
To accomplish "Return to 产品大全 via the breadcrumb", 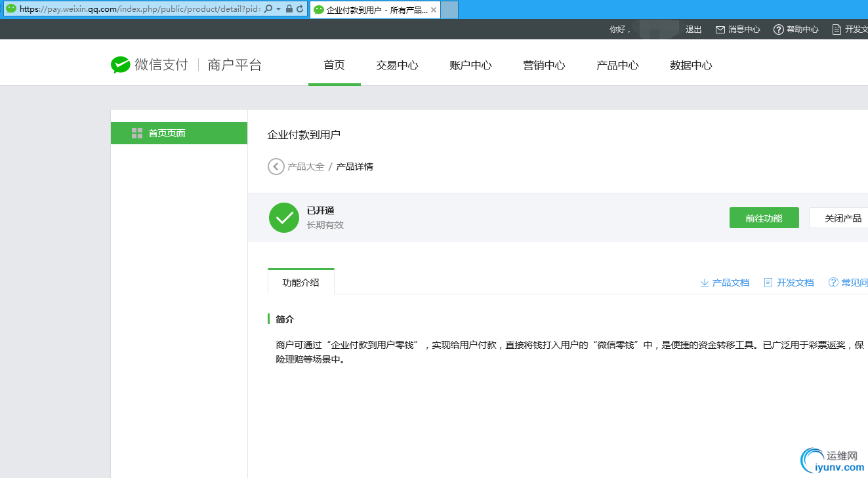I will 306,167.
